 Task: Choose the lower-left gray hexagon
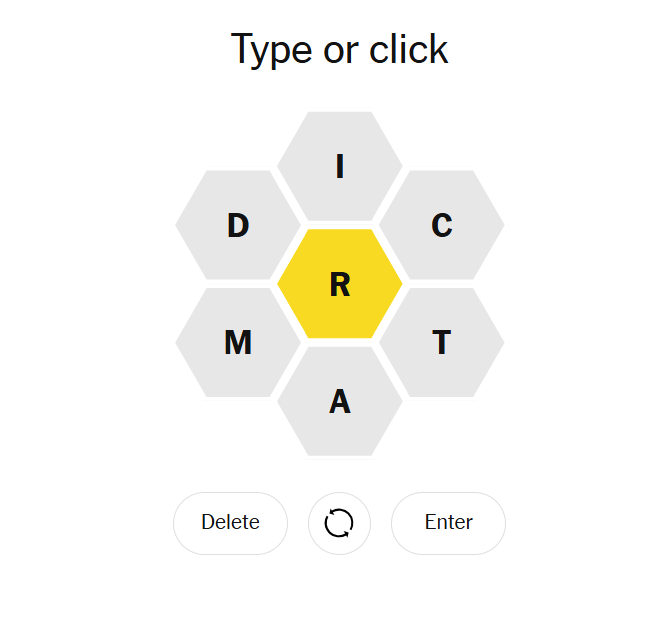click(238, 343)
